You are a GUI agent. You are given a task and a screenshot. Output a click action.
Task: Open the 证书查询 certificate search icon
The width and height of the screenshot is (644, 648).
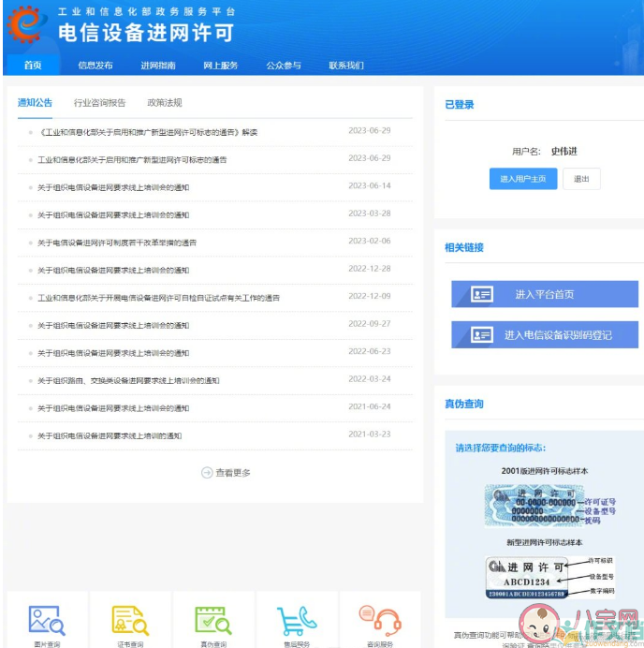coord(130,620)
